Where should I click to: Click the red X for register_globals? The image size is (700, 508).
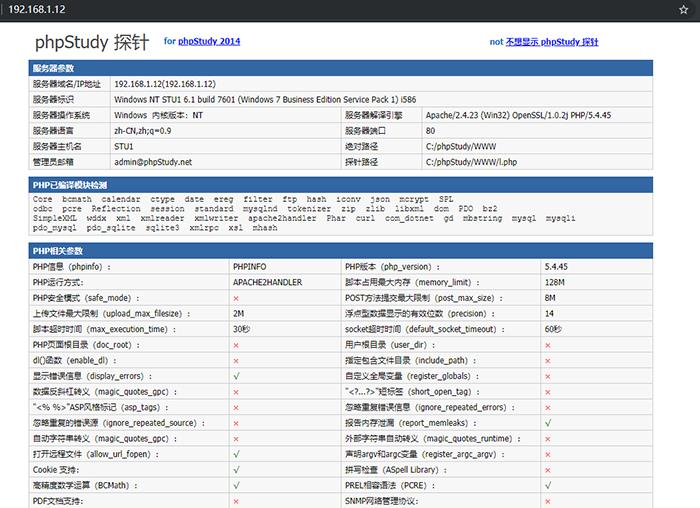tap(548, 376)
